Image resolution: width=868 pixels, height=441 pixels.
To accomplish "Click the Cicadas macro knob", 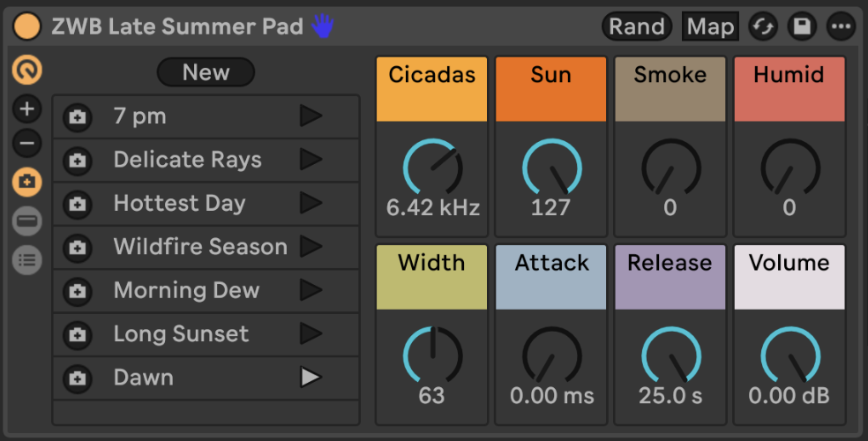I will point(432,168).
